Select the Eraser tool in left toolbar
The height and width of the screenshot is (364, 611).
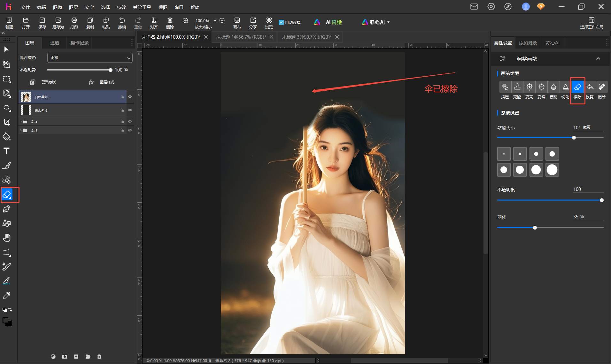point(7,194)
